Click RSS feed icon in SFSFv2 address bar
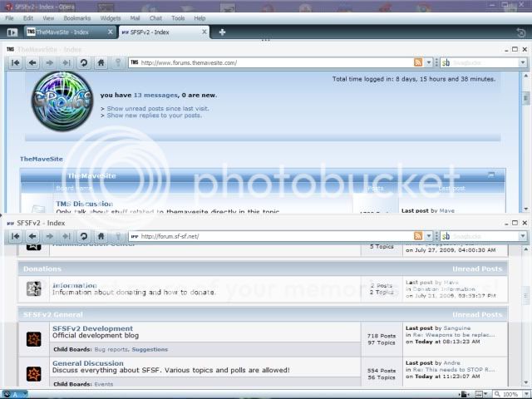The image size is (532, 399). [418, 236]
